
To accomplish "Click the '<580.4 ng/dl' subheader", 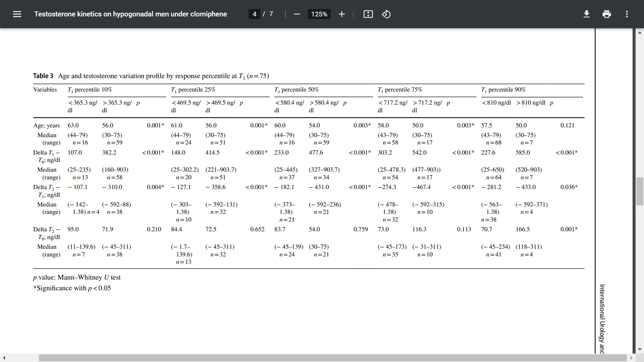I will (x=289, y=106).
